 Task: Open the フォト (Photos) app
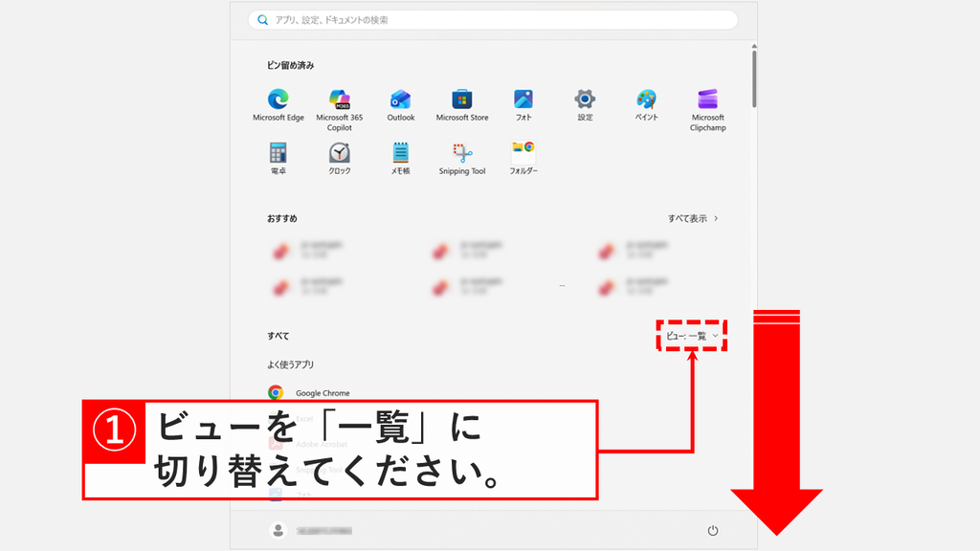click(523, 105)
